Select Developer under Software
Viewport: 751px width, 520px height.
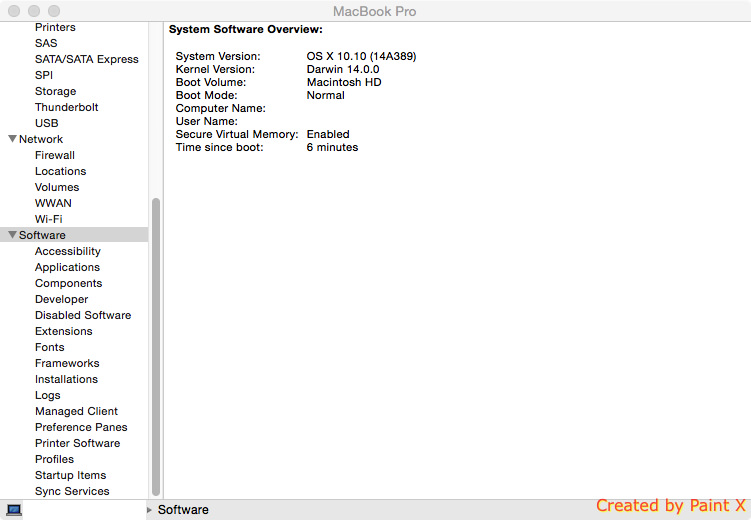point(61,299)
